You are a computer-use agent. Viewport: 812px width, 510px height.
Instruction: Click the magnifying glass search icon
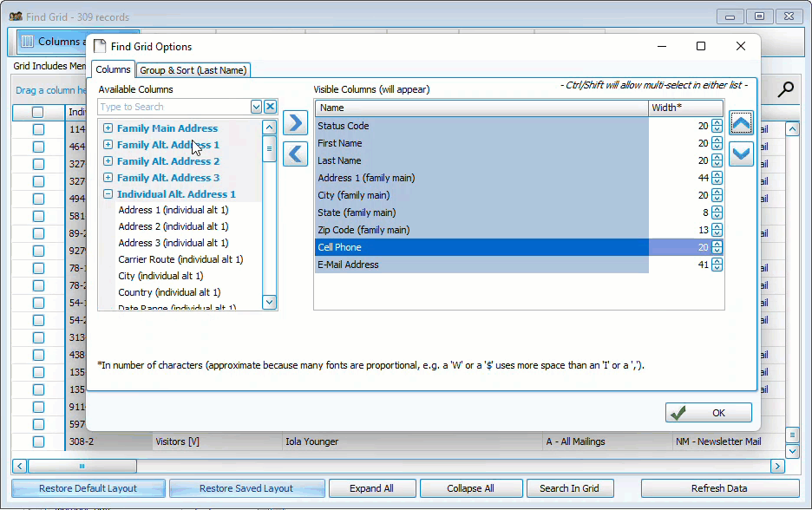785,89
